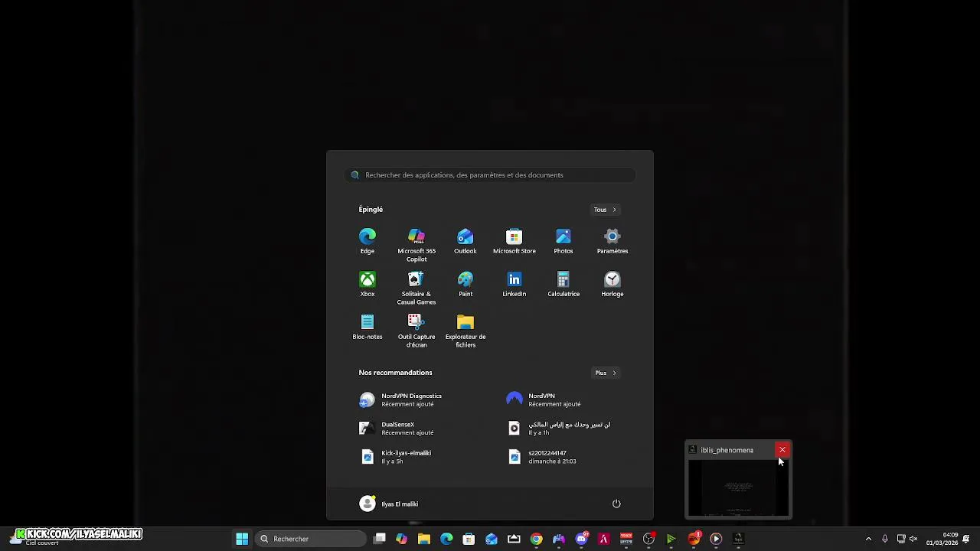Open Paramètres settings app
Image resolution: width=980 pixels, height=551 pixels.
pyautogui.click(x=612, y=240)
